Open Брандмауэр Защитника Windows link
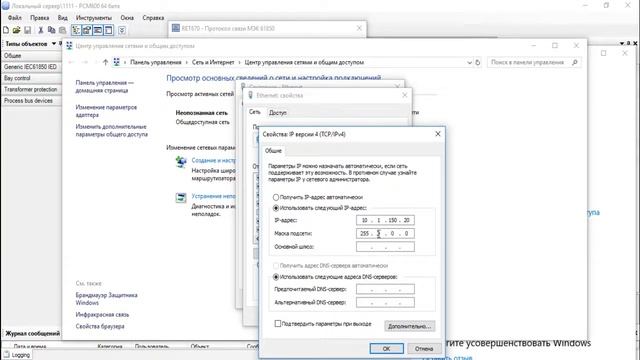Image resolution: width=640 pixels, height=360 pixels. click(x=106, y=299)
